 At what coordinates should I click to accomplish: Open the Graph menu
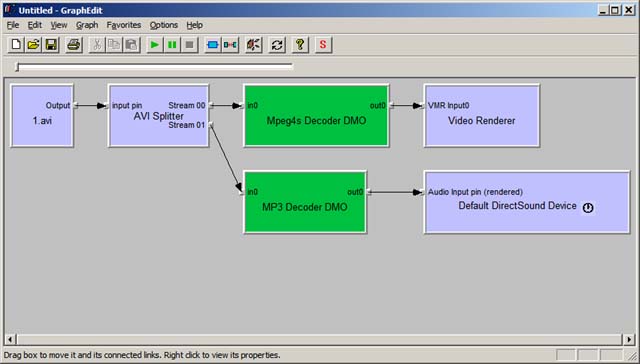(87, 25)
